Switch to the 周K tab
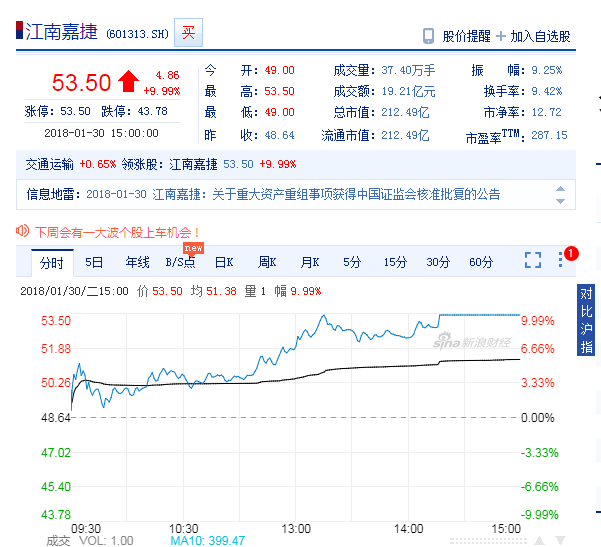Screen dimensions: 601x547 [267, 262]
